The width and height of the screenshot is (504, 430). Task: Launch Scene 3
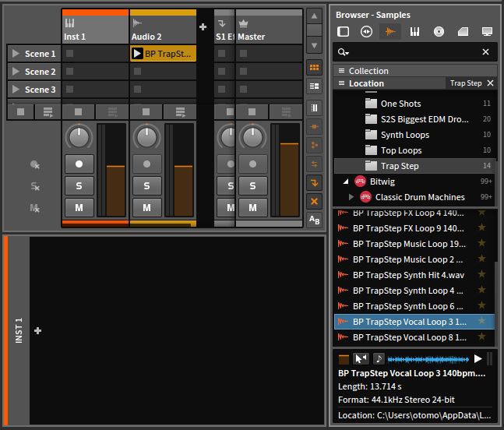(16, 89)
